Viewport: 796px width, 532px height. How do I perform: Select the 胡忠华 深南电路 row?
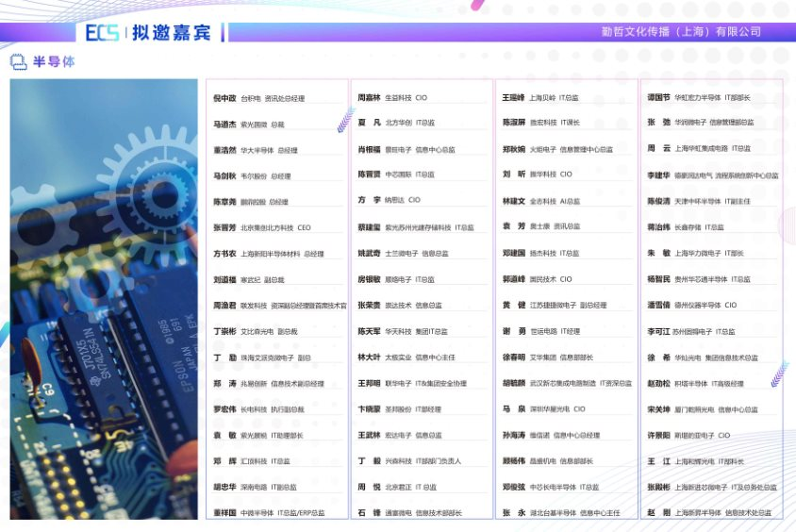(255, 488)
